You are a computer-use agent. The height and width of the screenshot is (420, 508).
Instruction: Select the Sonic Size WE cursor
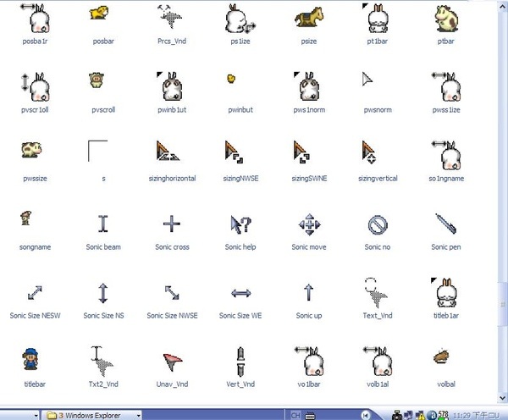pyautogui.click(x=241, y=293)
